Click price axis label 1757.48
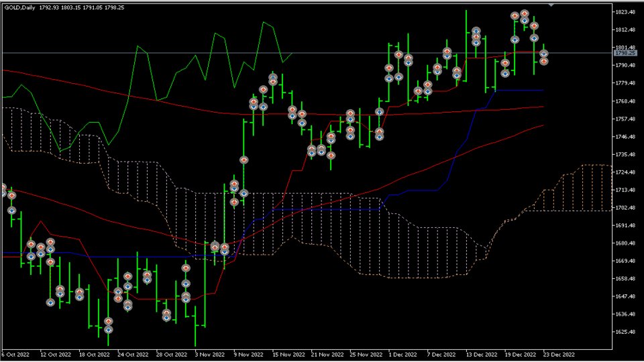 pyautogui.click(x=625, y=119)
